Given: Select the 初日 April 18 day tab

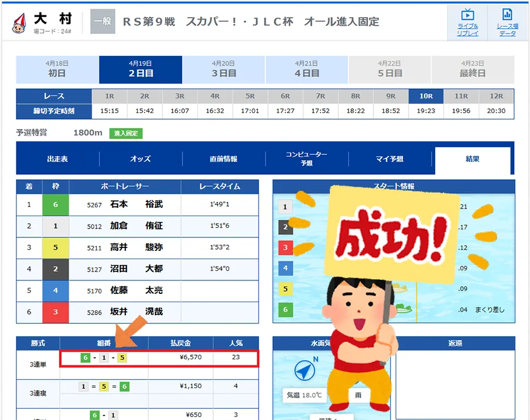Looking at the screenshot, I should tap(57, 70).
